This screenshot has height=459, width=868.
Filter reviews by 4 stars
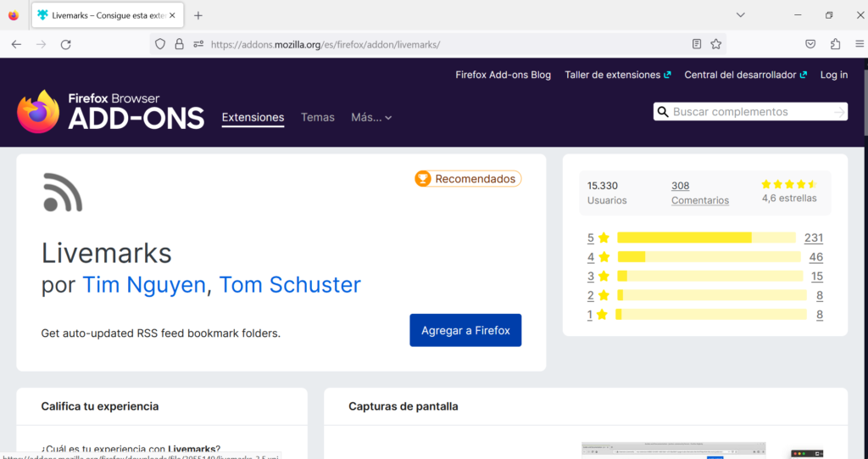[x=598, y=257]
